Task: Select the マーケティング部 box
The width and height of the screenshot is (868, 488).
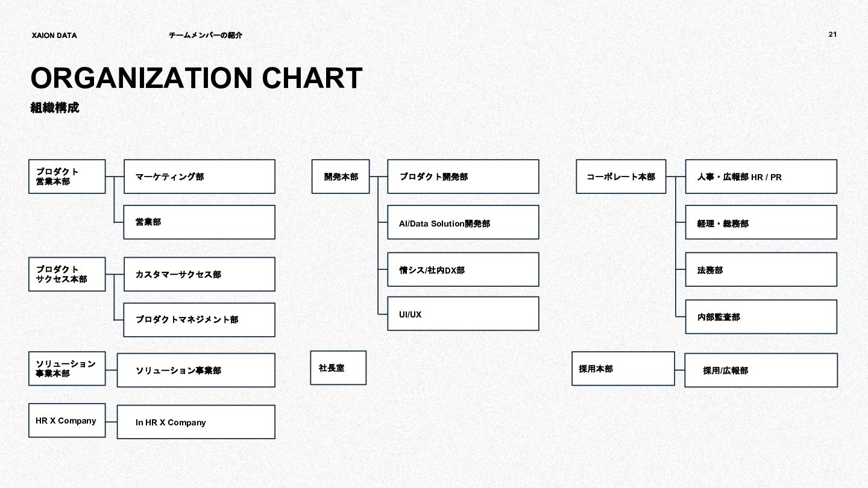Action: 200,177
